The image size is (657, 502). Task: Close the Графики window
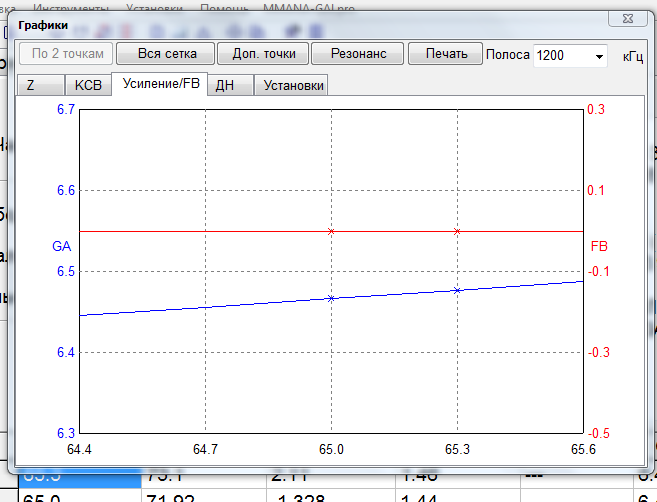(627, 19)
